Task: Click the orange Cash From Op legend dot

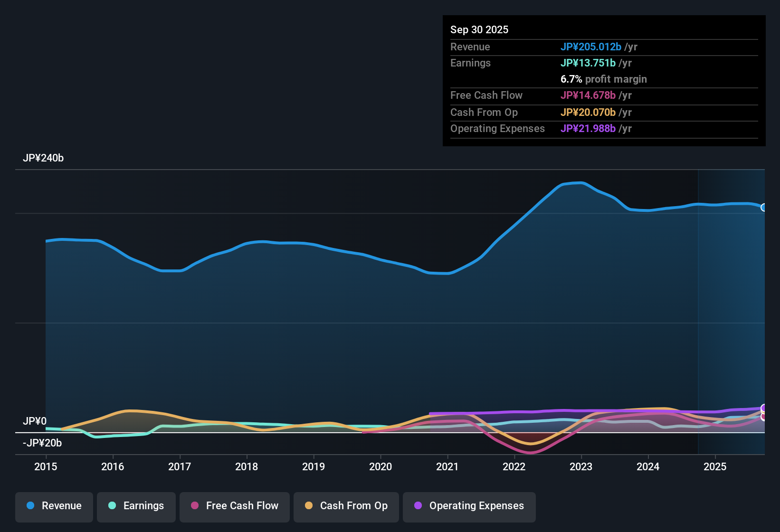Action: (x=309, y=506)
